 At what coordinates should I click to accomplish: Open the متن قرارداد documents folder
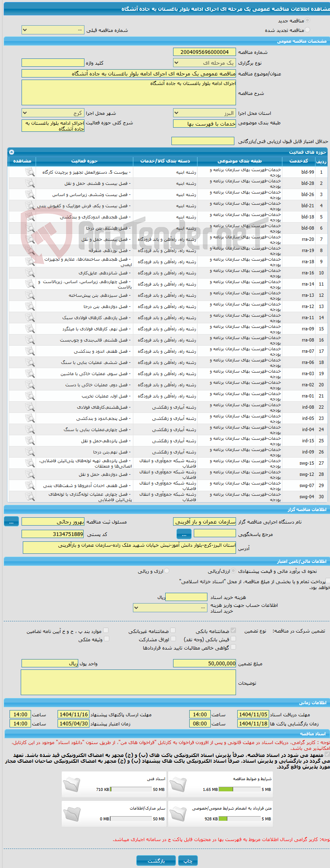(x=178, y=813)
